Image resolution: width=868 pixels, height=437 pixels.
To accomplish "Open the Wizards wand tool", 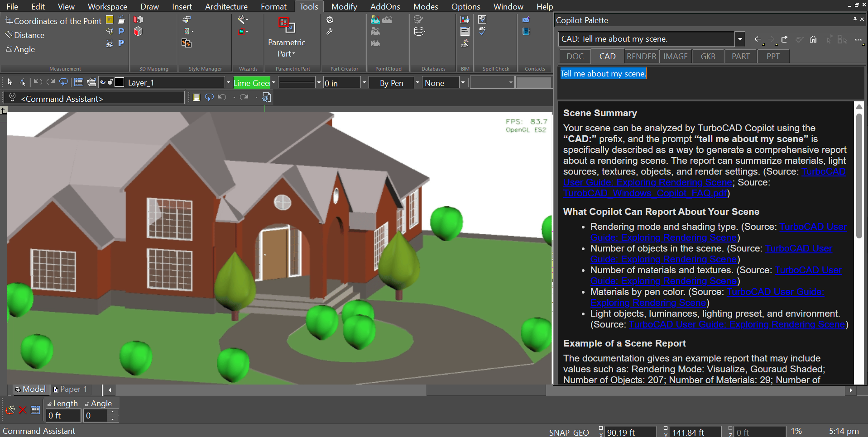I will click(x=243, y=19).
